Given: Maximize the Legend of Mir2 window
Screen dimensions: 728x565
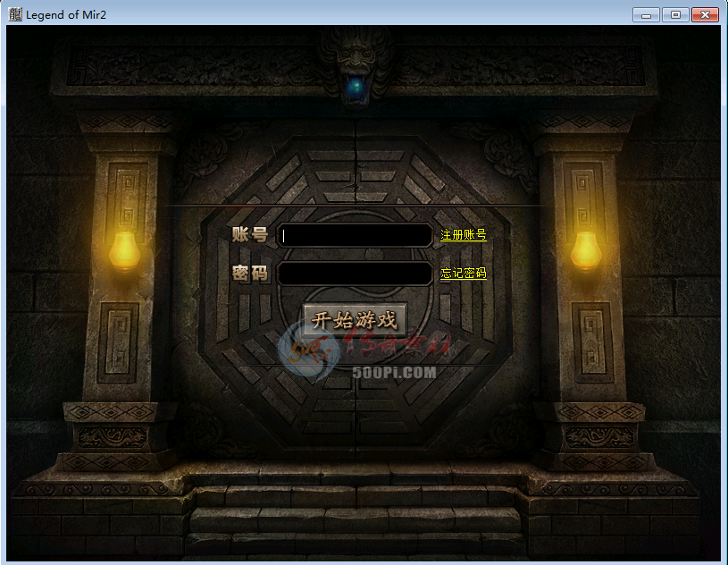Looking at the screenshot, I should pyautogui.click(x=675, y=15).
